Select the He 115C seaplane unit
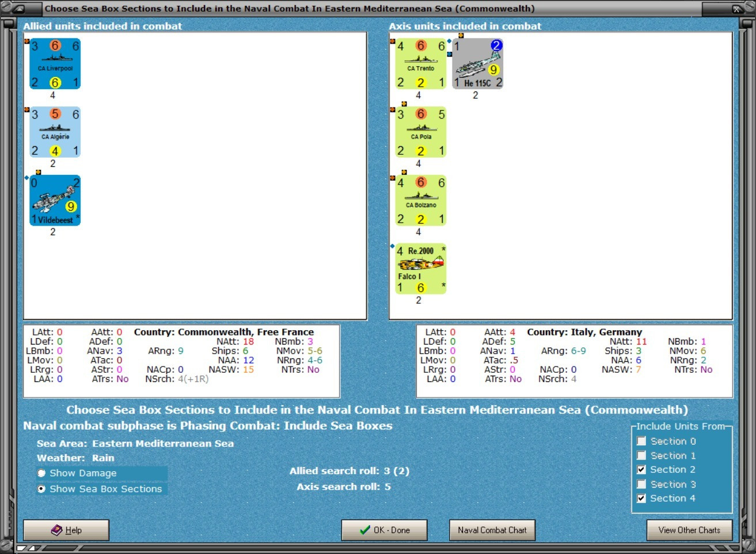The image size is (756, 554). (x=478, y=64)
